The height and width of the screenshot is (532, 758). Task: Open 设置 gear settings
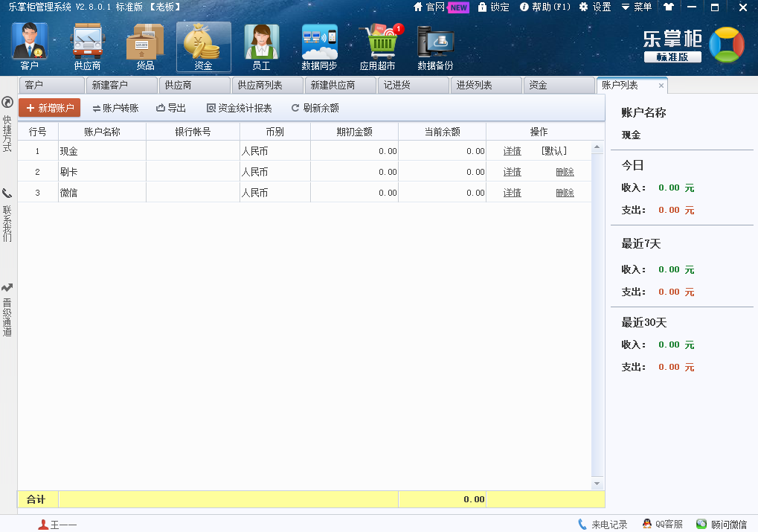pyautogui.click(x=595, y=7)
